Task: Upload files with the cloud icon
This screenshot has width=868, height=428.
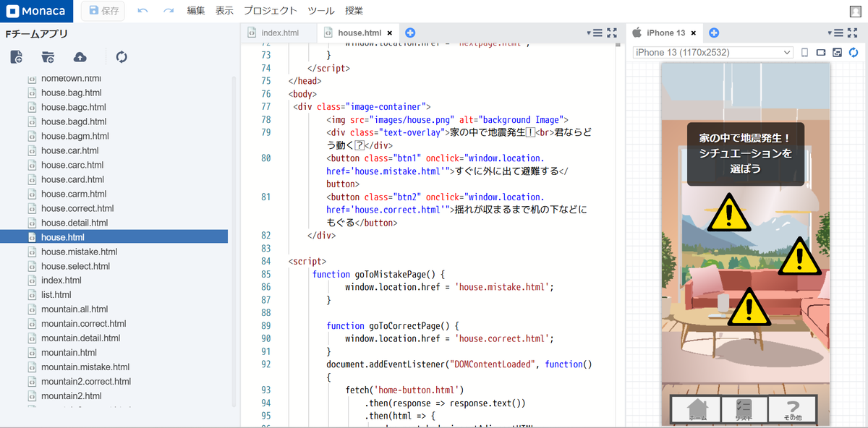Action: pos(80,57)
